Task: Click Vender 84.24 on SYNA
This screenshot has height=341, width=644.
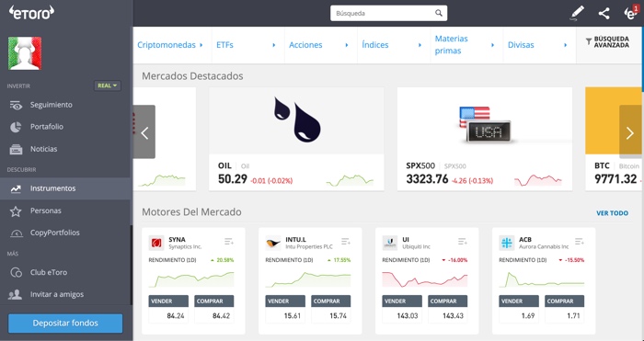Action: point(168,309)
